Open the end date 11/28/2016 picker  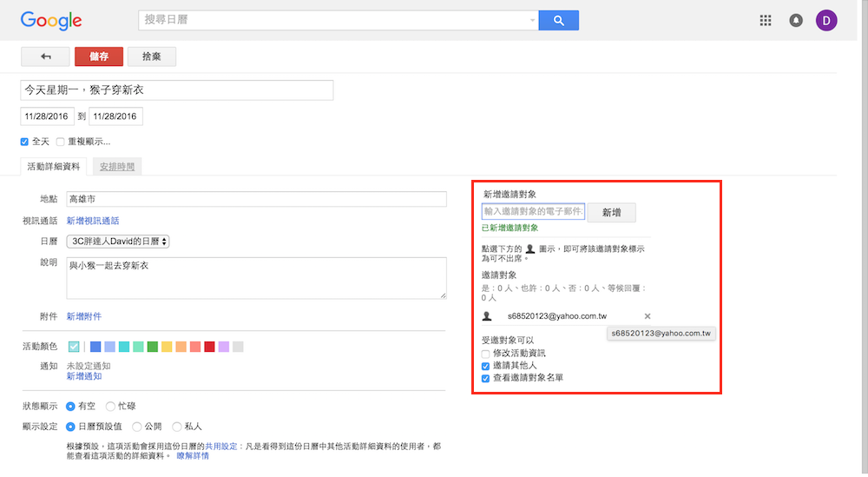click(x=115, y=116)
